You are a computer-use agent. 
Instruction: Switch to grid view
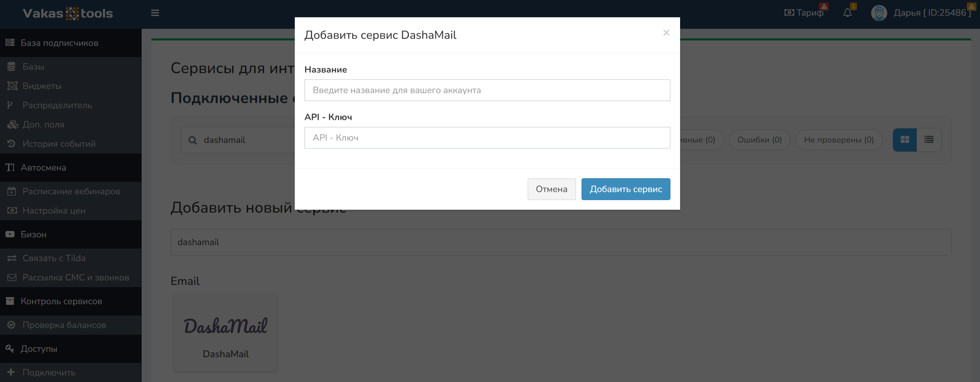point(905,140)
